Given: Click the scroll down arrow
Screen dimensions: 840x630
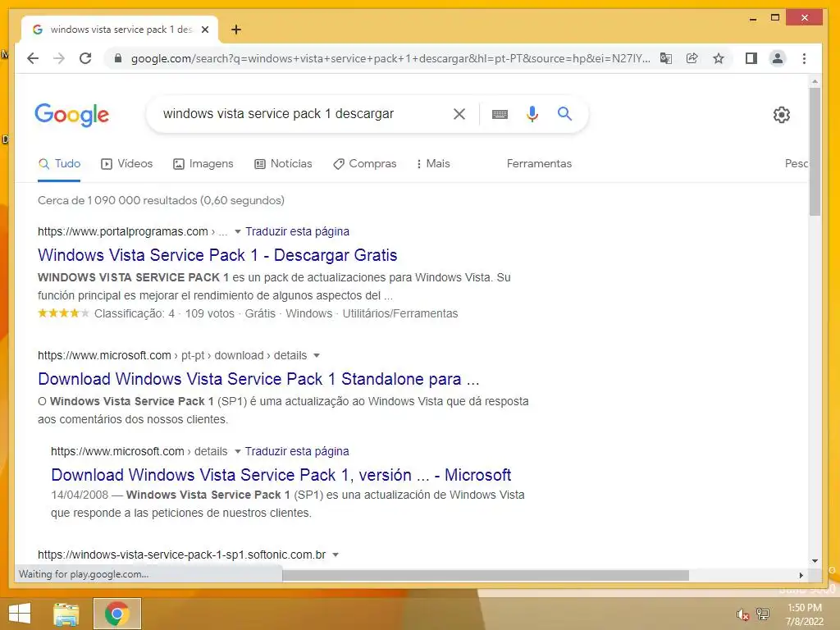Looking at the screenshot, I should 815,561.
